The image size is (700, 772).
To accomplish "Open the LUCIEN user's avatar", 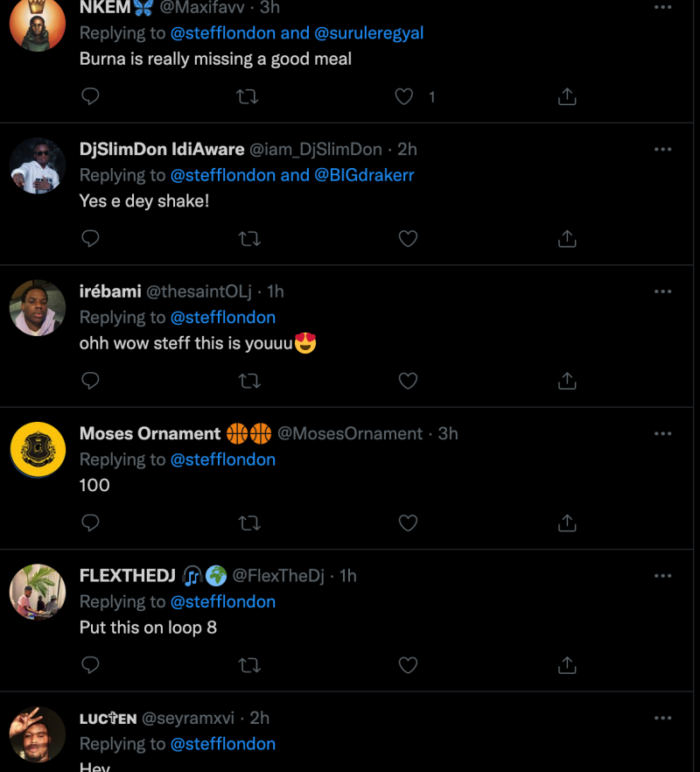I will point(38,733).
